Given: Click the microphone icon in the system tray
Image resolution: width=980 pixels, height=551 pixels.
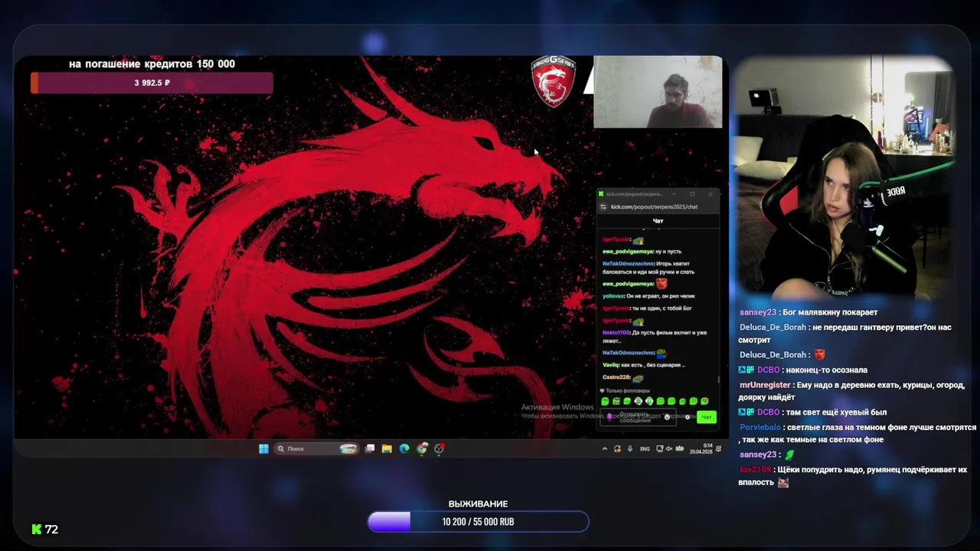Looking at the screenshot, I should point(630,448).
